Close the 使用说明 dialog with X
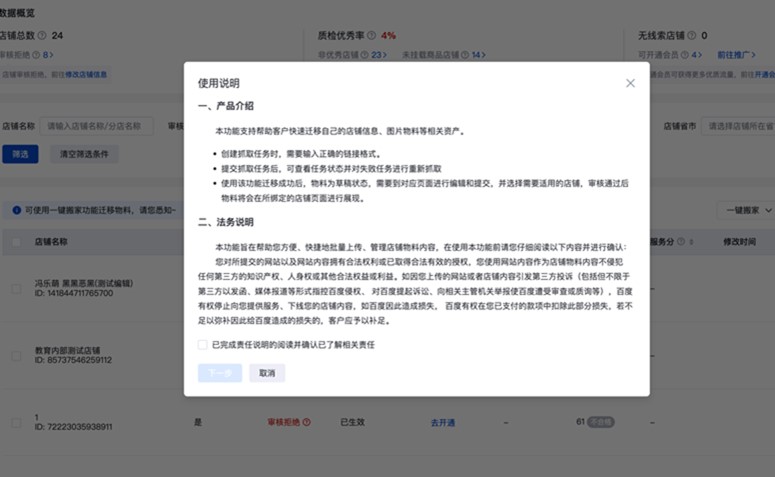Image resolution: width=775 pixels, height=477 pixels. point(630,83)
